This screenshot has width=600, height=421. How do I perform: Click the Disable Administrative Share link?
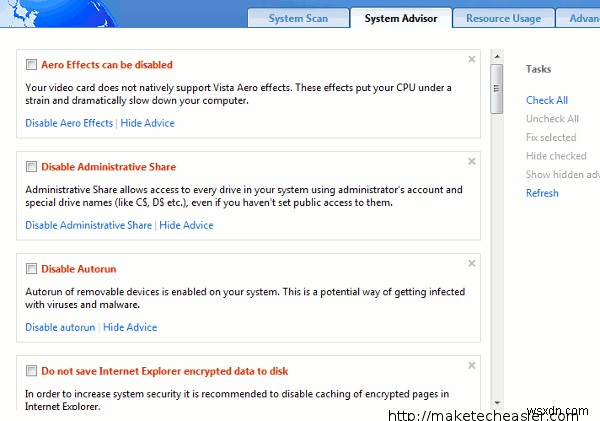(x=88, y=225)
